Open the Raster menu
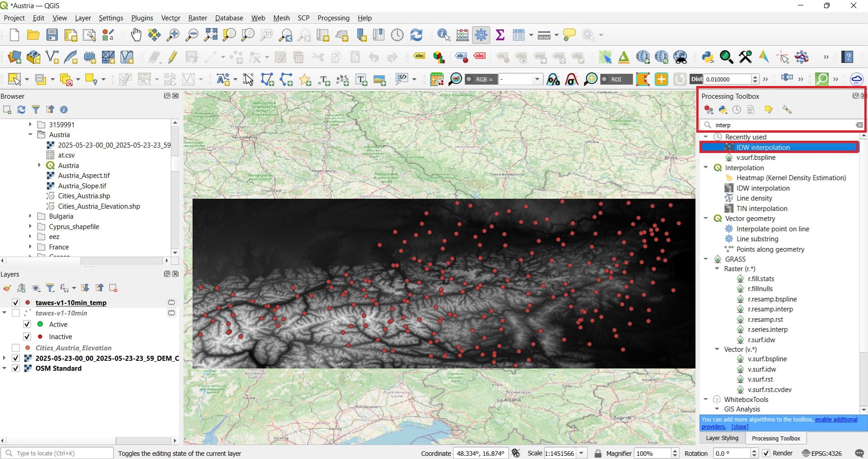Image resolution: width=868 pixels, height=459 pixels. coord(198,18)
